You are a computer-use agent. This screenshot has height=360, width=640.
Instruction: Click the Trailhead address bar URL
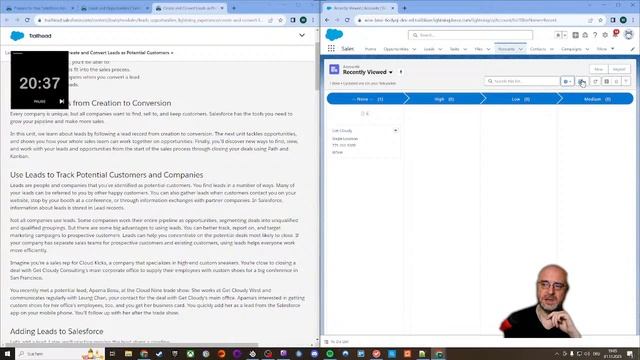pos(153,20)
